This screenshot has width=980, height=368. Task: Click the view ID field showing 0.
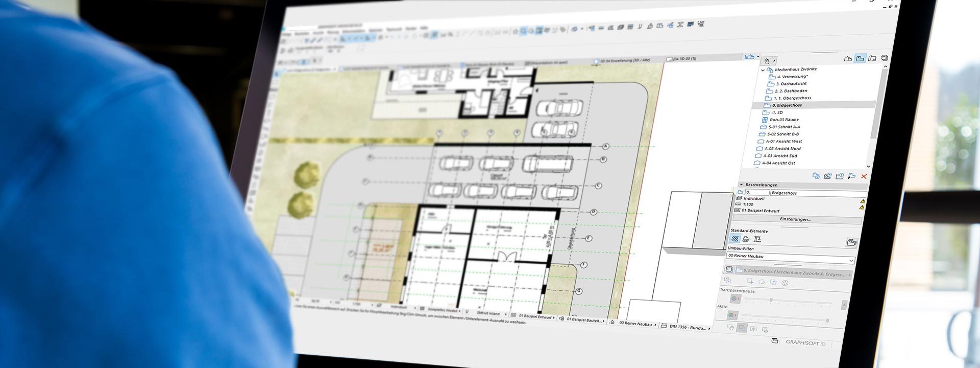[757, 193]
